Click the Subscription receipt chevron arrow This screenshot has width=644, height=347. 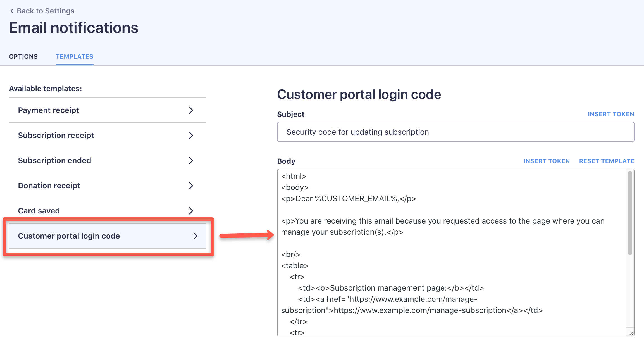coord(191,136)
